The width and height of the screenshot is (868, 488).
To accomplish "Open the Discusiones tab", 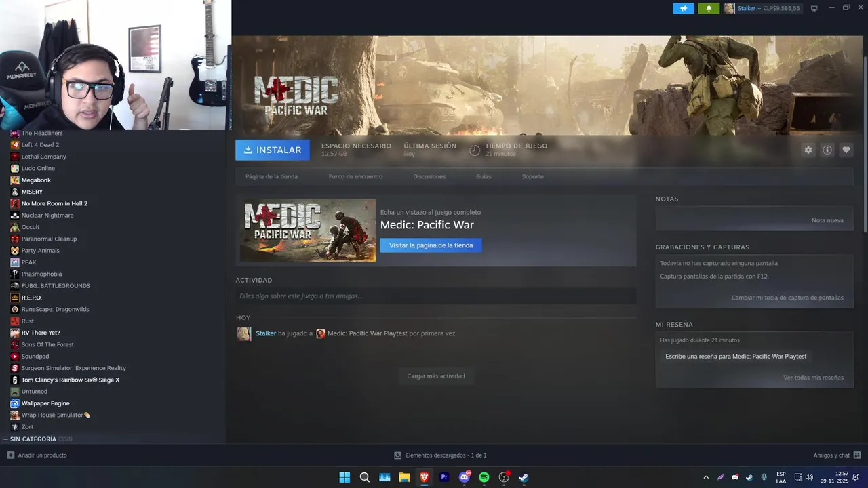I will (x=429, y=176).
